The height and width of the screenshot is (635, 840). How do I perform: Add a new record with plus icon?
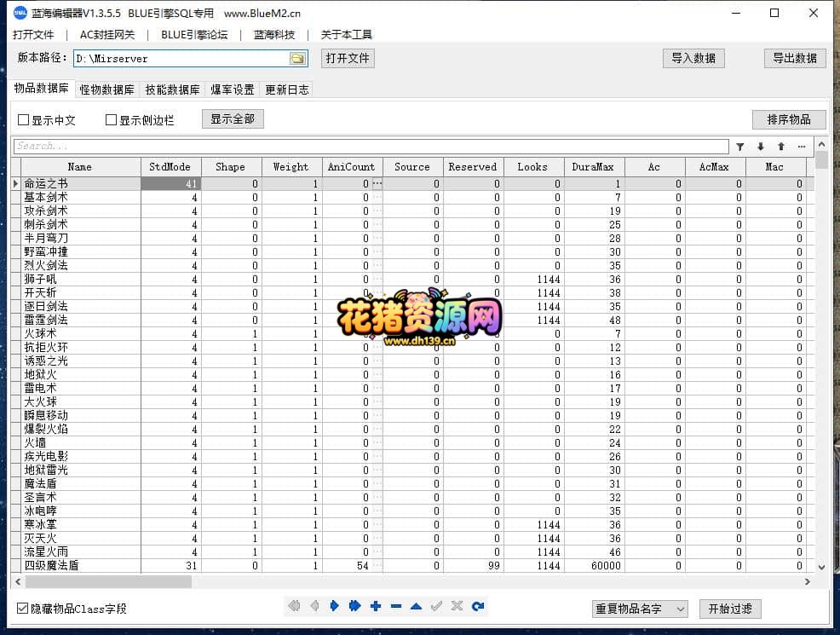[376, 606]
